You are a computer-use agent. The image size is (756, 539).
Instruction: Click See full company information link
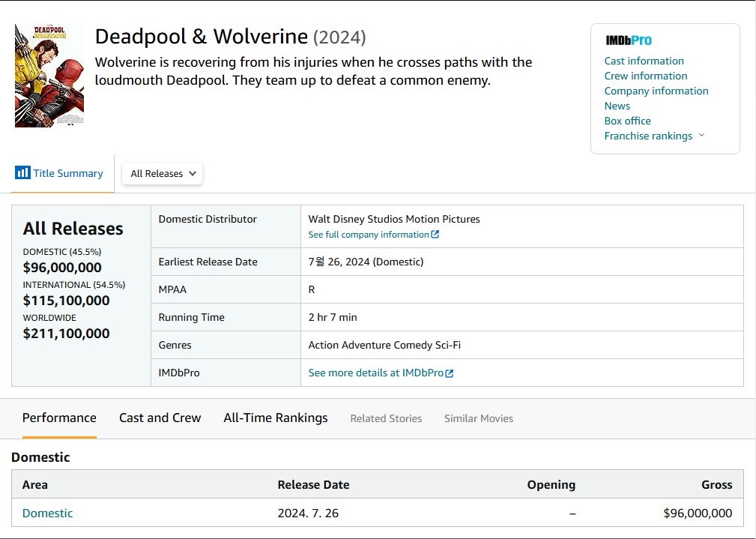(x=369, y=235)
